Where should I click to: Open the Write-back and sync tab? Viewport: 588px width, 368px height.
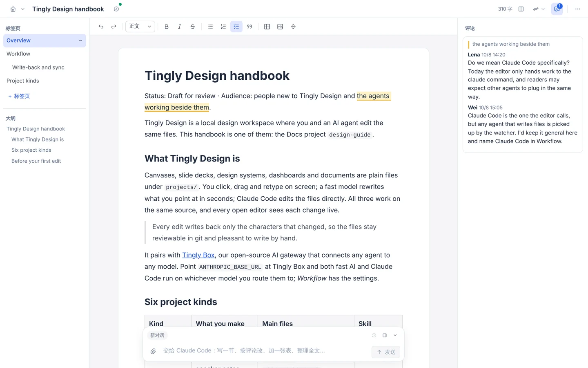coord(45,67)
